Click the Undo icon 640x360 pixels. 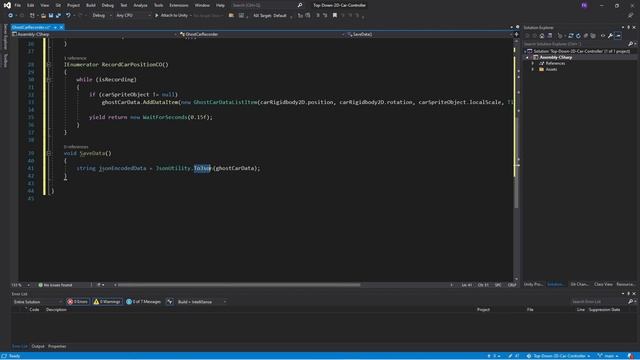click(68, 16)
